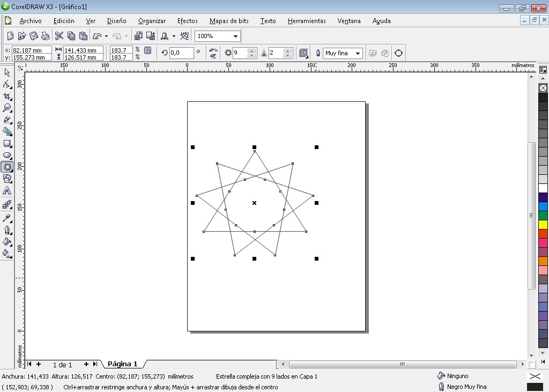This screenshot has height=392, width=549.
Task: Open the Mapas de bits menu
Action: (229, 21)
